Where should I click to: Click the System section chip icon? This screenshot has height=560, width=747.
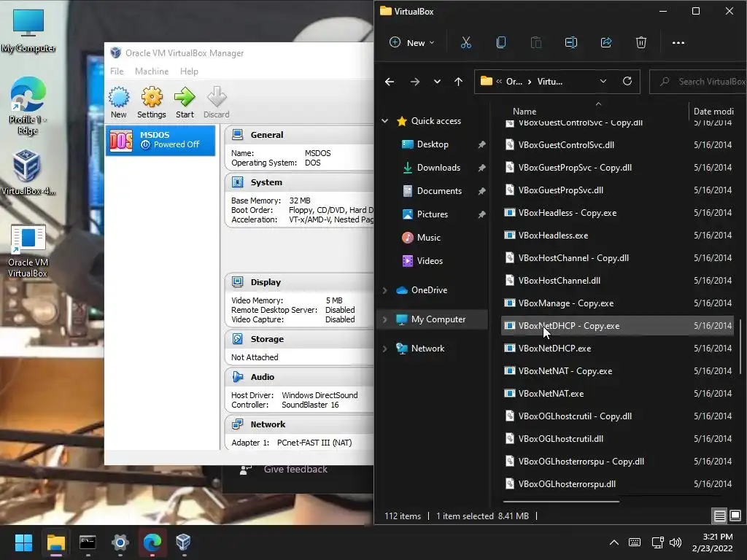tap(237, 182)
